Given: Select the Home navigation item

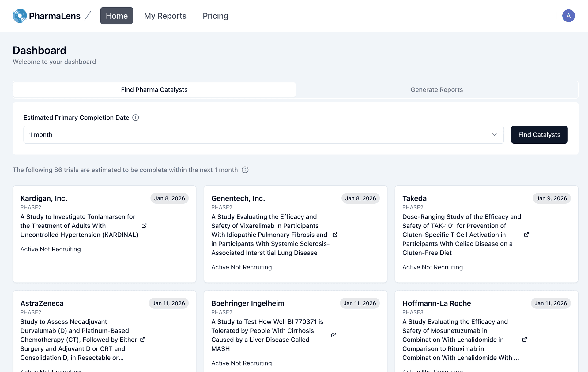Looking at the screenshot, I should coord(116,16).
